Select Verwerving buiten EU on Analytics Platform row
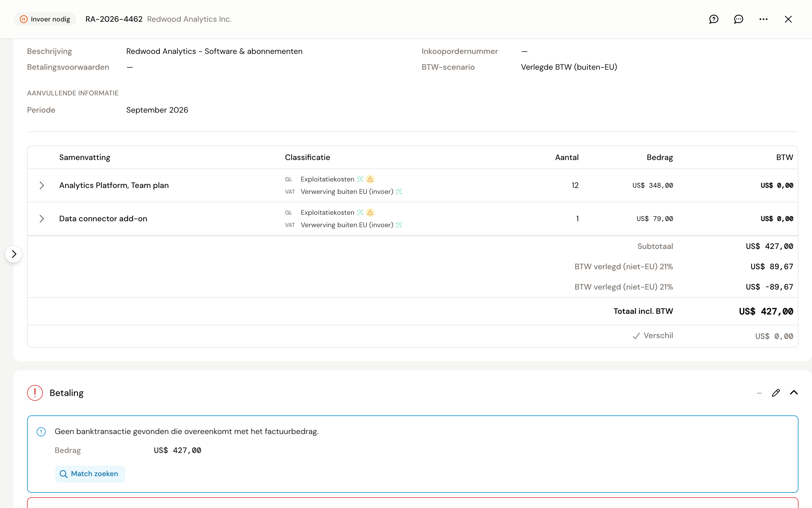Screen dimensions: 812x508 click(x=347, y=192)
